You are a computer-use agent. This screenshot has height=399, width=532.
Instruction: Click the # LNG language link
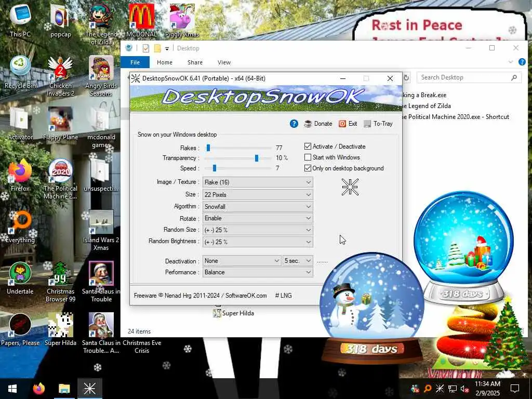tap(283, 296)
